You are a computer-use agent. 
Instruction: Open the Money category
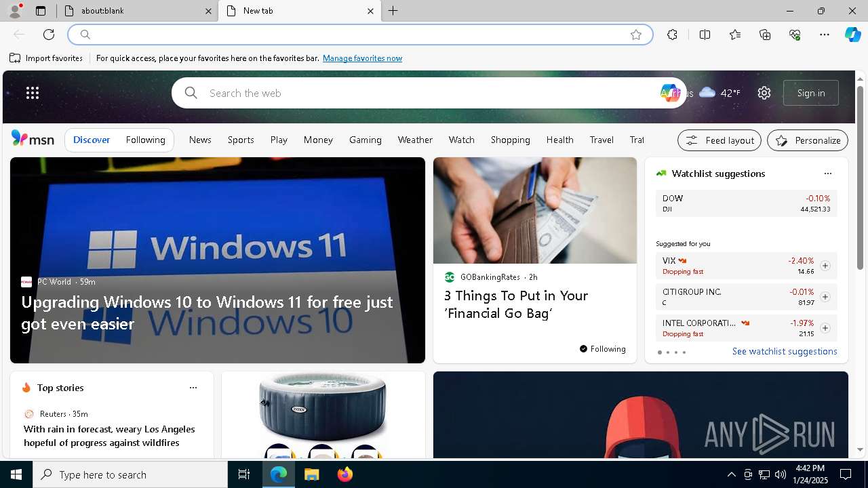coord(318,140)
